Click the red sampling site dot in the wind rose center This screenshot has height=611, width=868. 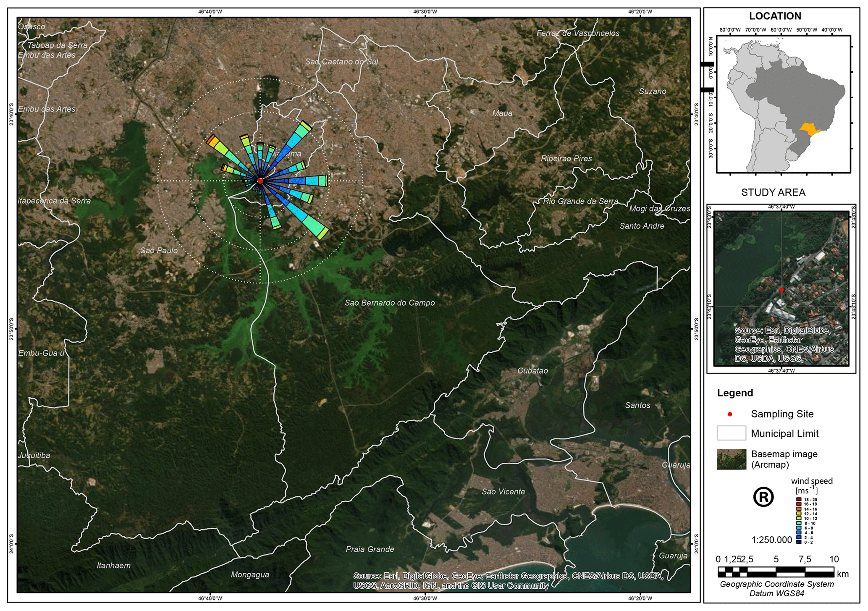[x=260, y=181]
